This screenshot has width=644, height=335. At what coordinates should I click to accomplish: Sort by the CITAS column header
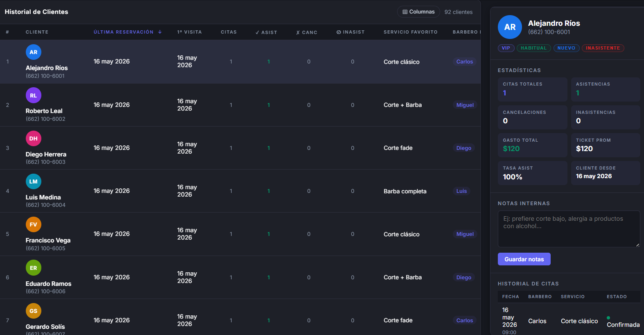pyautogui.click(x=229, y=32)
